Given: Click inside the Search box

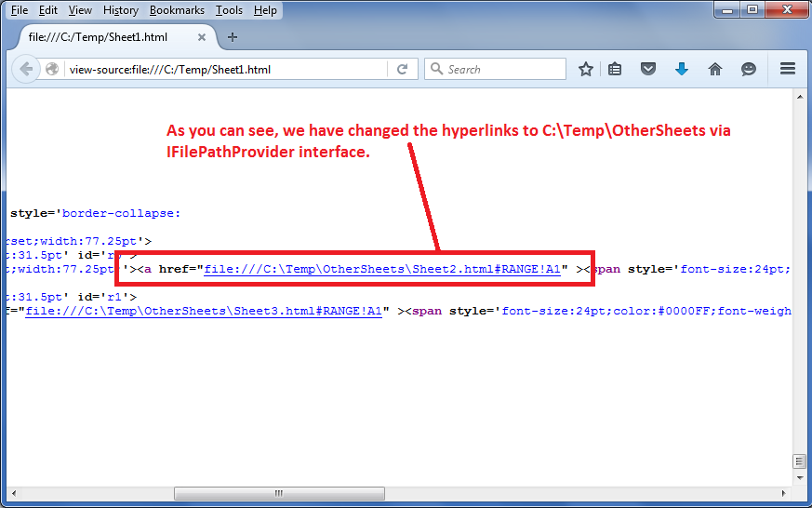Looking at the screenshot, I should click(502, 69).
